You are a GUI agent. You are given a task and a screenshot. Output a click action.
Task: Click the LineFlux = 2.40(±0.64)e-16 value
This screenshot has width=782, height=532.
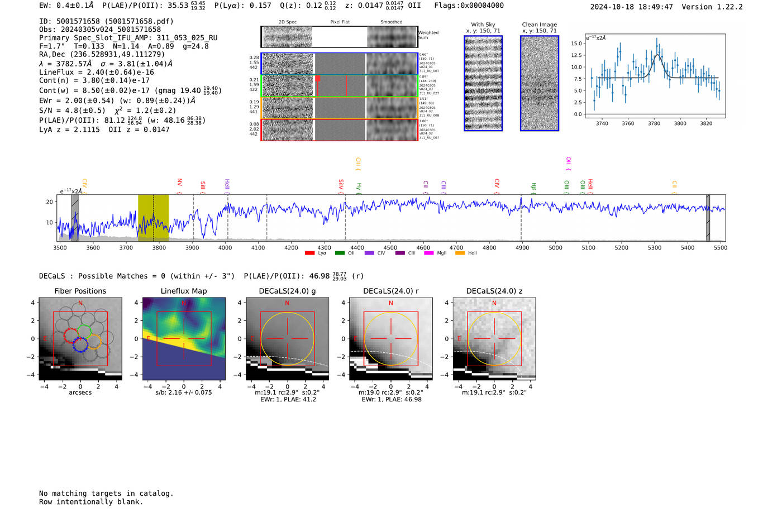[97, 73]
